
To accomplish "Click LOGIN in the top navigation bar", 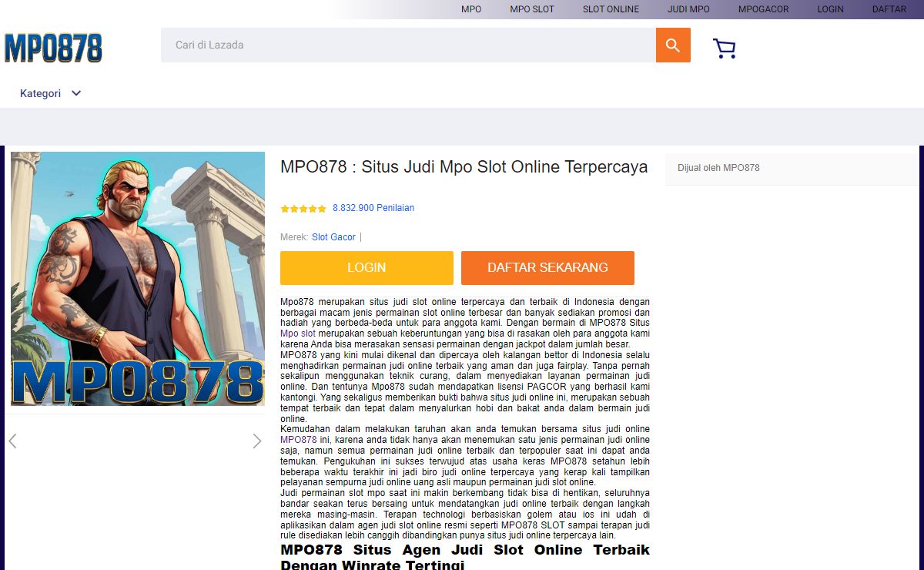I will 831,9.
